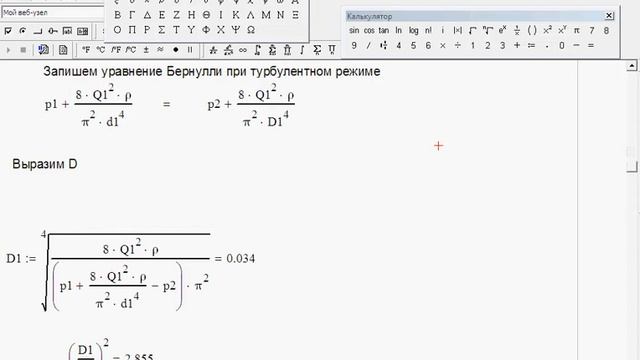Insert capital Sigma Σ Greek letter
Image resolution: width=640 pixels, height=360 pixels.
pos(162,30)
